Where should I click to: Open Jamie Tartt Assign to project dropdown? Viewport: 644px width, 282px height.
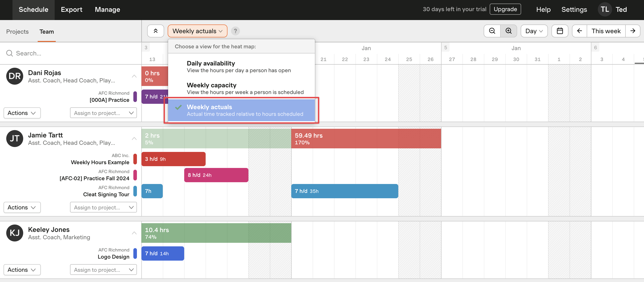pyautogui.click(x=103, y=207)
